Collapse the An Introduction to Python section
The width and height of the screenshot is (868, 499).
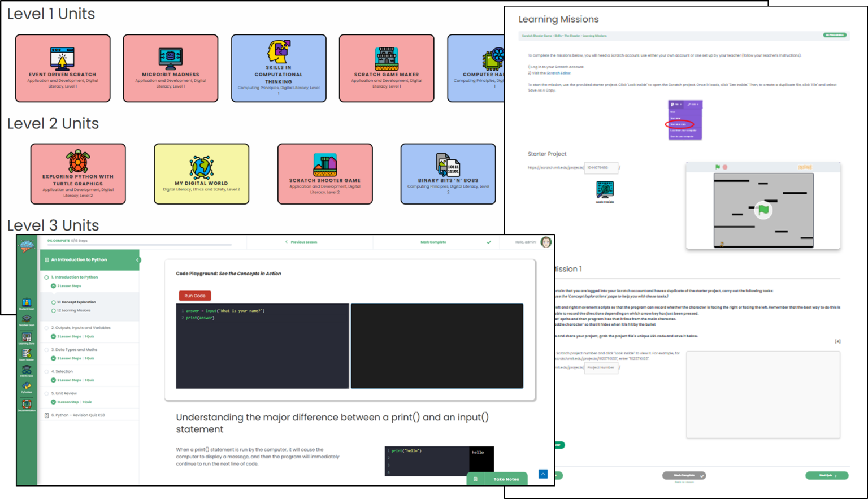click(137, 260)
